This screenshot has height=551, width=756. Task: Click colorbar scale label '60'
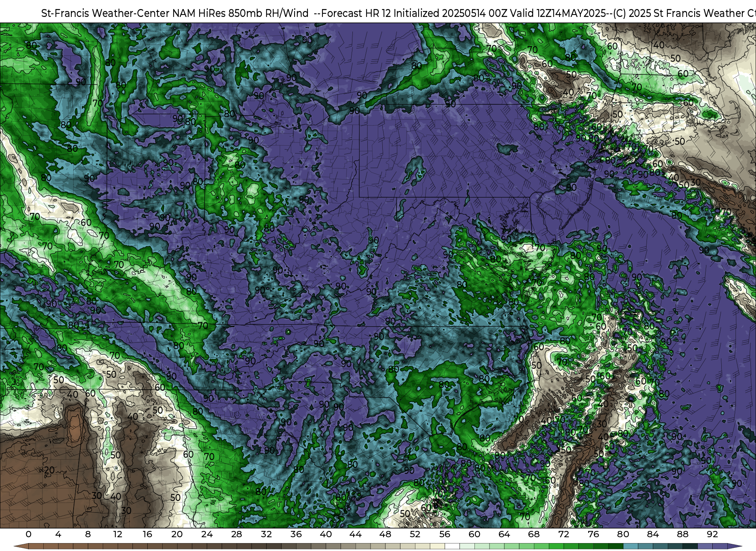pos(474,534)
